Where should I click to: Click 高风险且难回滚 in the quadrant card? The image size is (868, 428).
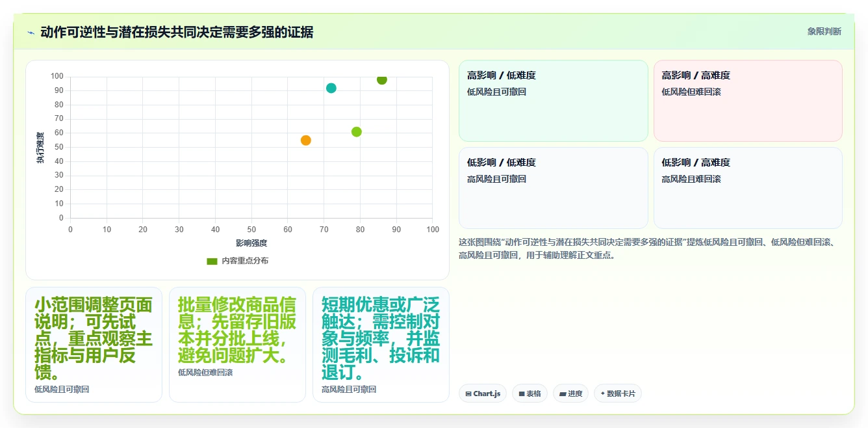pos(691,179)
